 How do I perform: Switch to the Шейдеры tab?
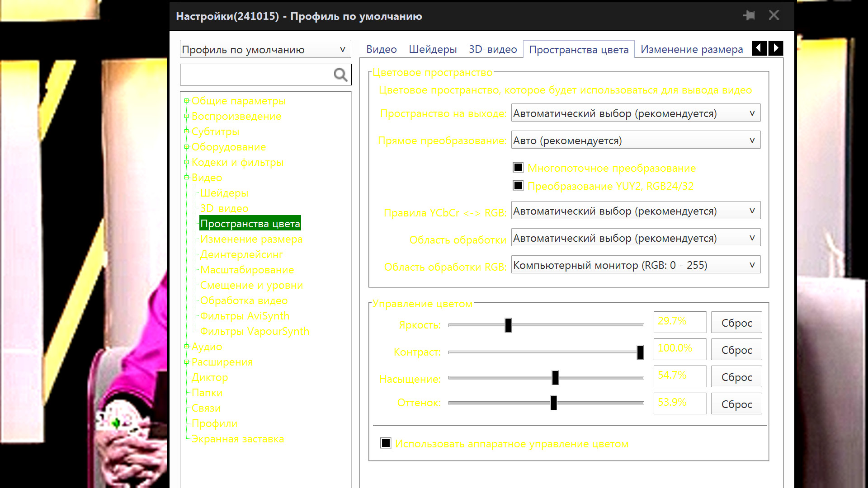point(433,49)
